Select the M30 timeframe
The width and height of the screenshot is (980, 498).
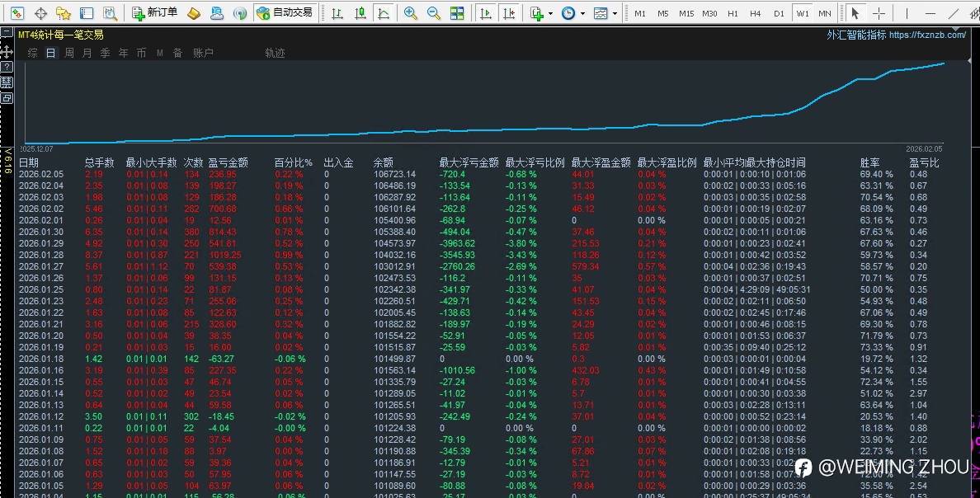point(709,13)
